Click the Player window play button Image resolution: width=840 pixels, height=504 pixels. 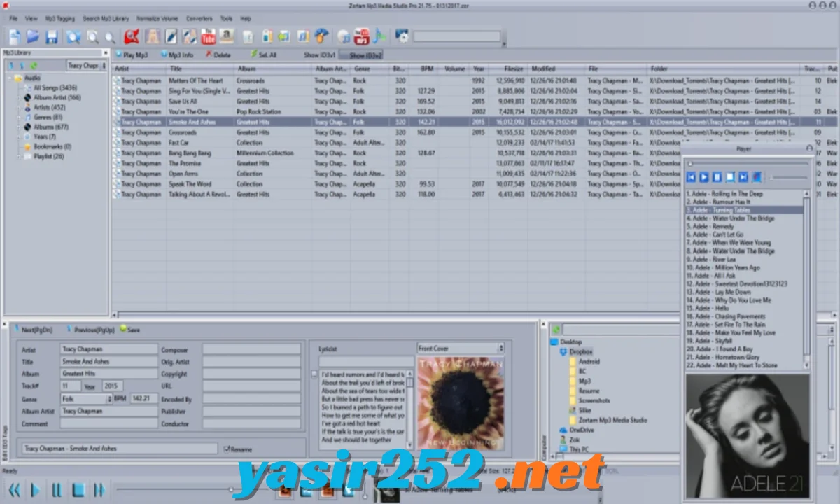pos(705,178)
